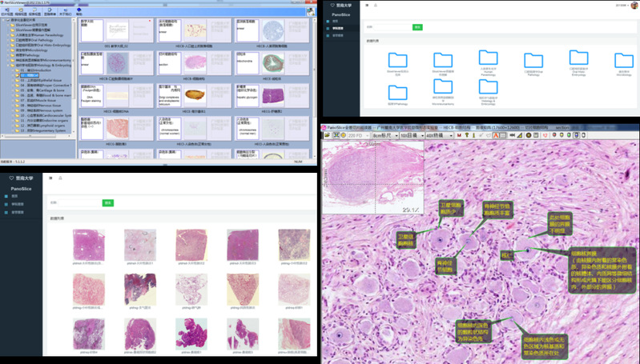640x364 pixels.
Task: Open the Oral Pathology folder icon in PanoSlice
Action: pos(533,61)
